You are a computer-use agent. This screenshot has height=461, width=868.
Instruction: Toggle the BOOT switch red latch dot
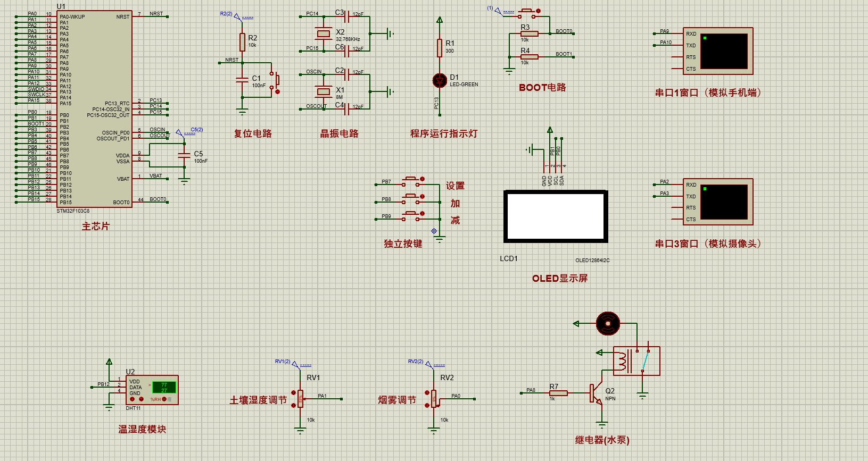538,11
